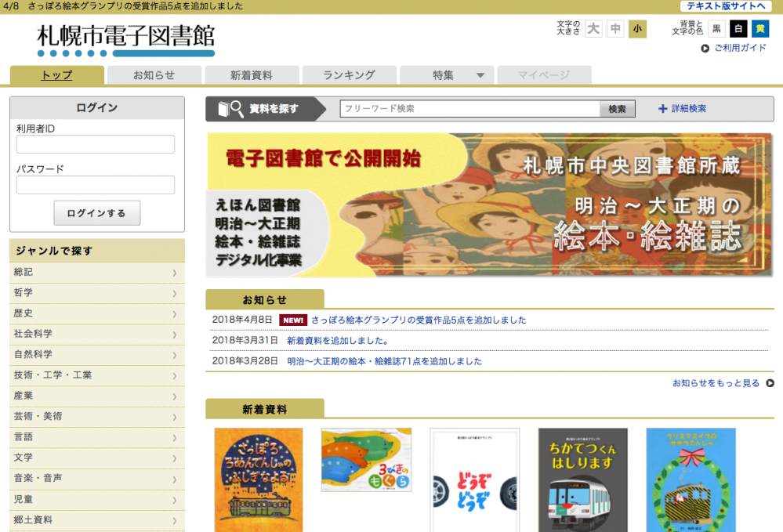This screenshot has height=532, width=783.
Task: Expand the 技術・工学・工業 genre chevron
Action: pos(175,376)
